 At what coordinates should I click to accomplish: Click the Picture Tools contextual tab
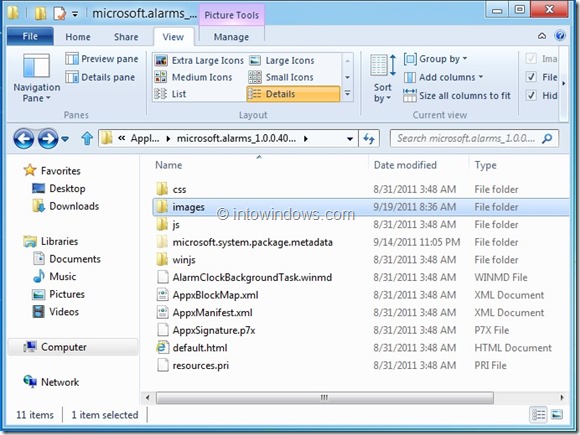coord(232,15)
